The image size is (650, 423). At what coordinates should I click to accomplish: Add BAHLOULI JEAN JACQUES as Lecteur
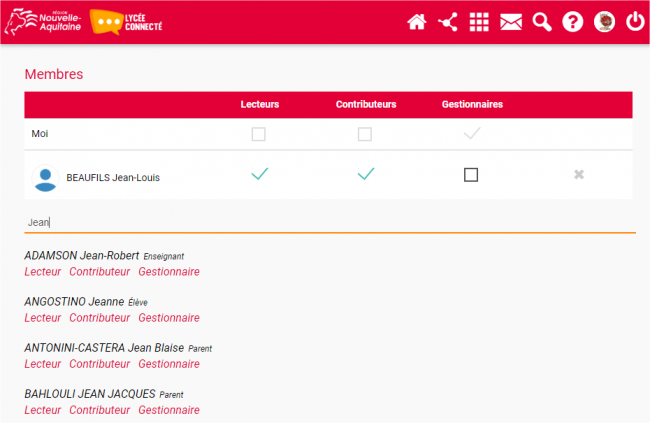[x=43, y=410]
